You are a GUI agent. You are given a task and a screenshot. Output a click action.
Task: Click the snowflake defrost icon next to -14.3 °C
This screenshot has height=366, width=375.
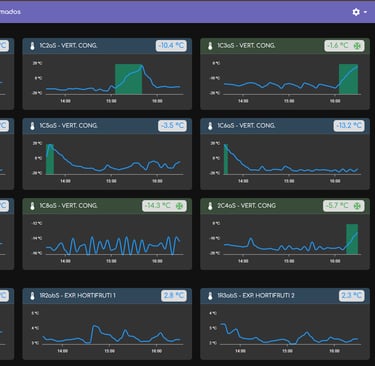pos(179,206)
